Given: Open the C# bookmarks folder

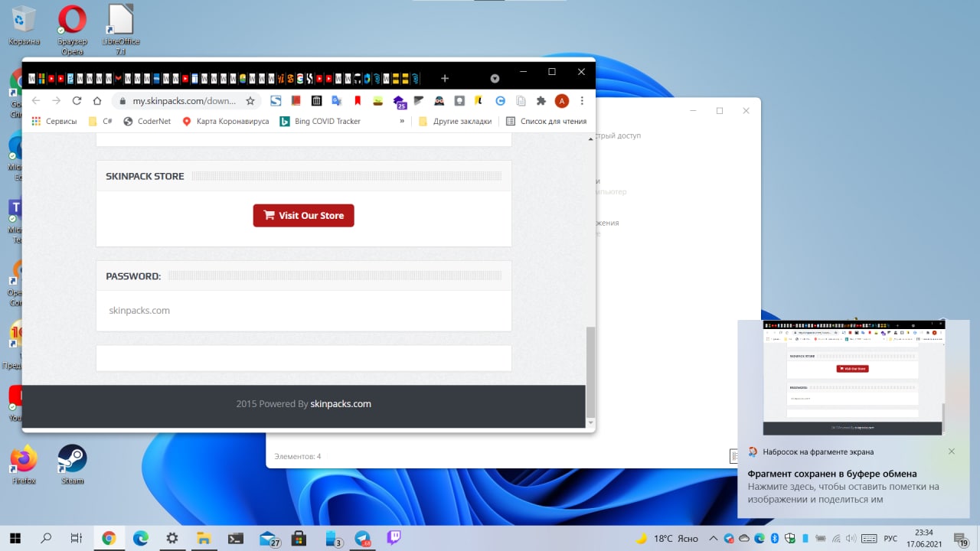Looking at the screenshot, I should point(101,121).
